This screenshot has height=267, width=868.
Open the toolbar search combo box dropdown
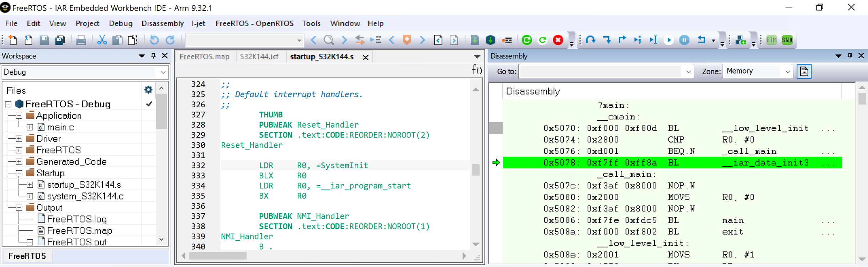[x=300, y=41]
